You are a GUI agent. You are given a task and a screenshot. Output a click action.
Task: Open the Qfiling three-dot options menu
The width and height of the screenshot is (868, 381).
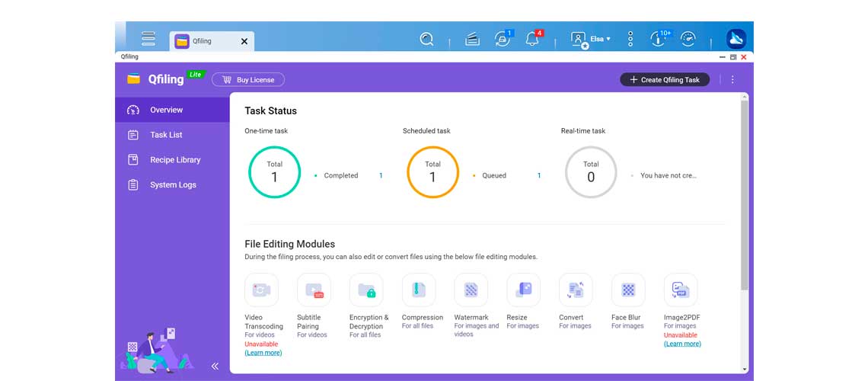coord(732,79)
